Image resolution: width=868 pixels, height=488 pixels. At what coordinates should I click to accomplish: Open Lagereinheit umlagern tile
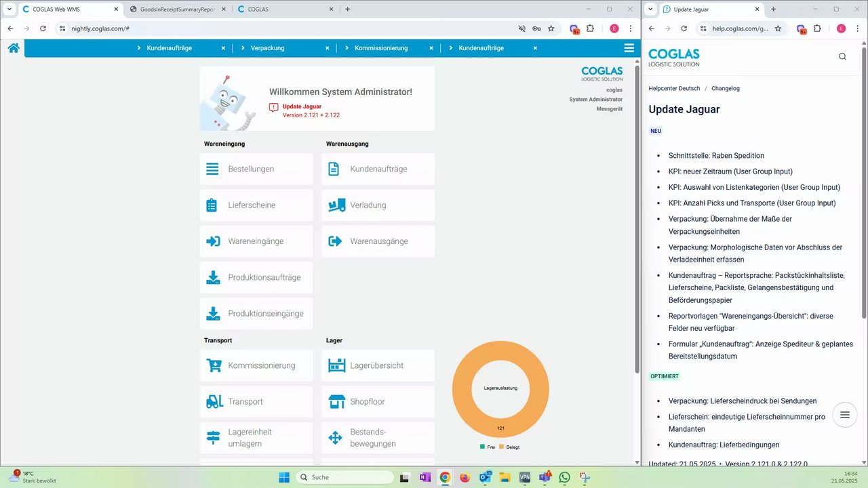click(256, 438)
